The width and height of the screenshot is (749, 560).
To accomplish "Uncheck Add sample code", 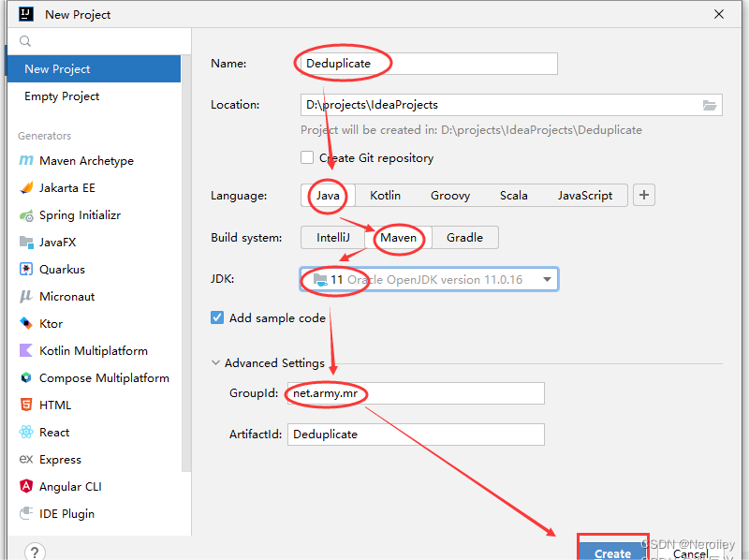I will [217, 317].
